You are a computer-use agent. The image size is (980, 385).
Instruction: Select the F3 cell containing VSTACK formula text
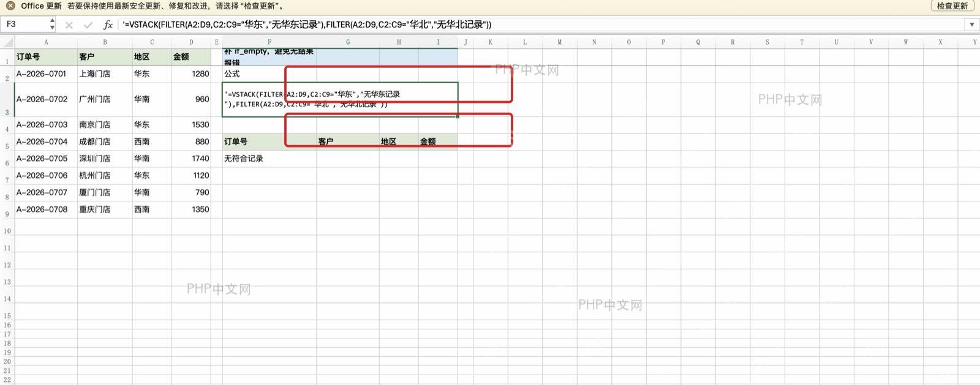340,100
